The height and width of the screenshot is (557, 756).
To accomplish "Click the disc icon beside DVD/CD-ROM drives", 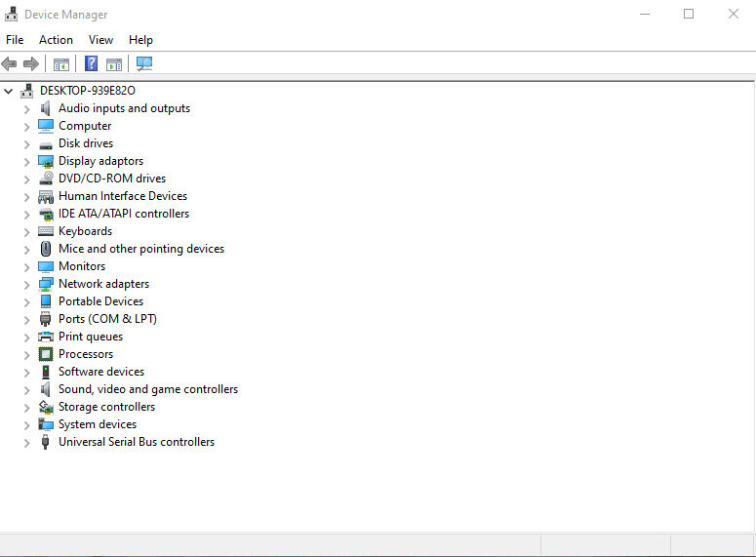I will pyautogui.click(x=46, y=179).
